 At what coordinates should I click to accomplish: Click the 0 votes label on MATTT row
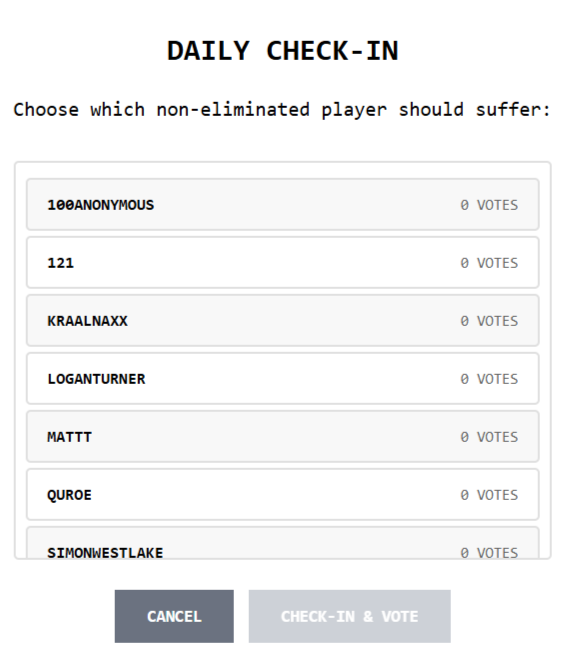tap(489, 437)
